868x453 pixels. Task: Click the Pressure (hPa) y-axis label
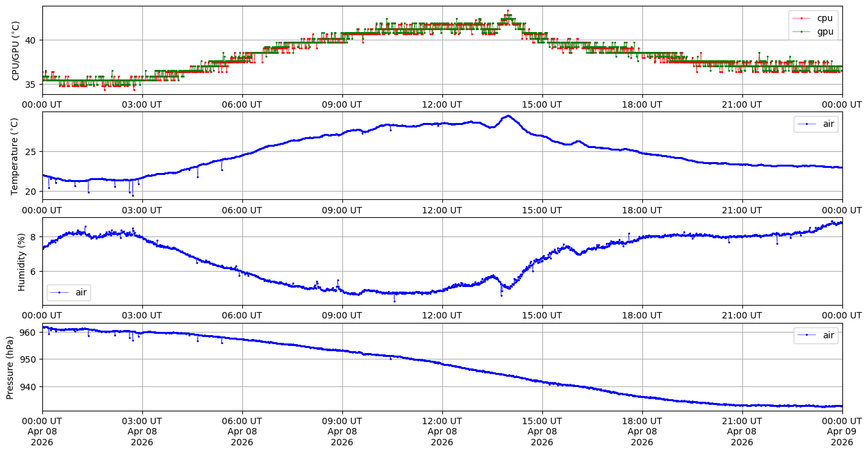click(10, 367)
